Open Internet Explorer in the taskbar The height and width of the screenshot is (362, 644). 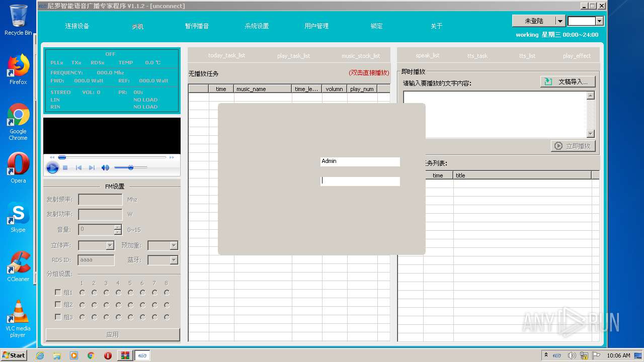pos(40,355)
